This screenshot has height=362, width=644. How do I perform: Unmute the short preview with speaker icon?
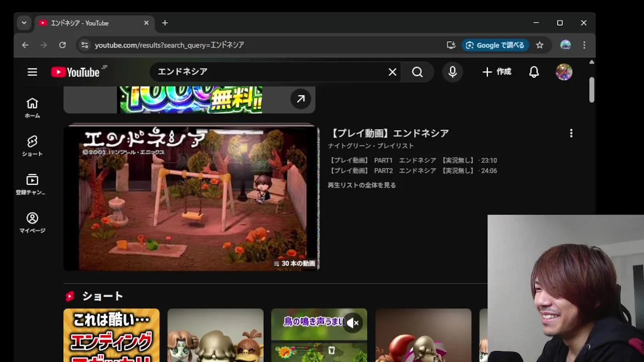pos(353,323)
